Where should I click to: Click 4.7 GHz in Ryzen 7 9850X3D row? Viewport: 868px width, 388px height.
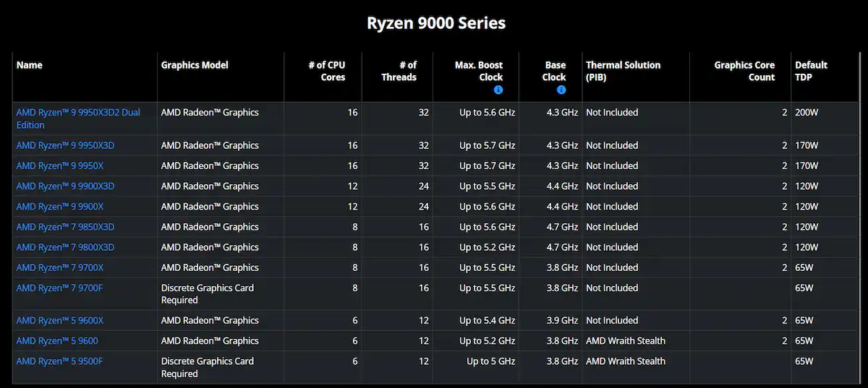tap(563, 227)
